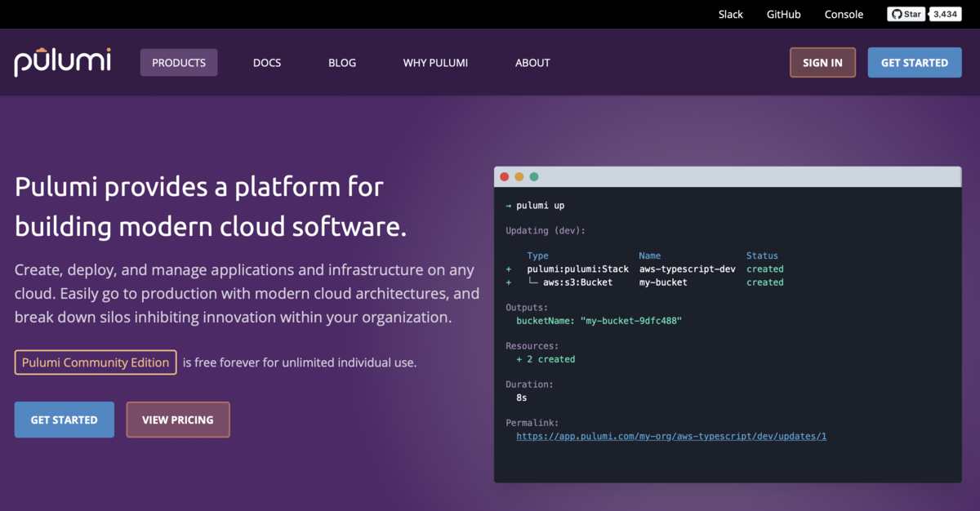Viewport: 980px width, 511px height.
Task: Click 'created' status on the my-bucket row
Action: 765,282
